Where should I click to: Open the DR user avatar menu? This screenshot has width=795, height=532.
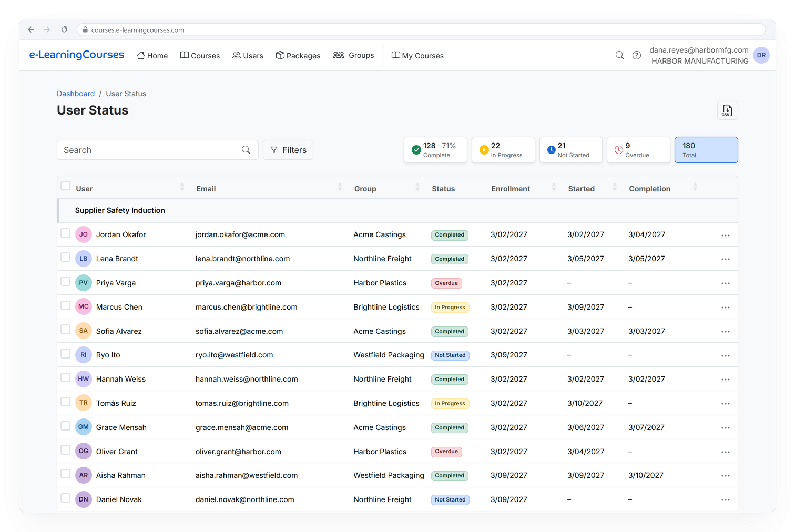point(761,55)
